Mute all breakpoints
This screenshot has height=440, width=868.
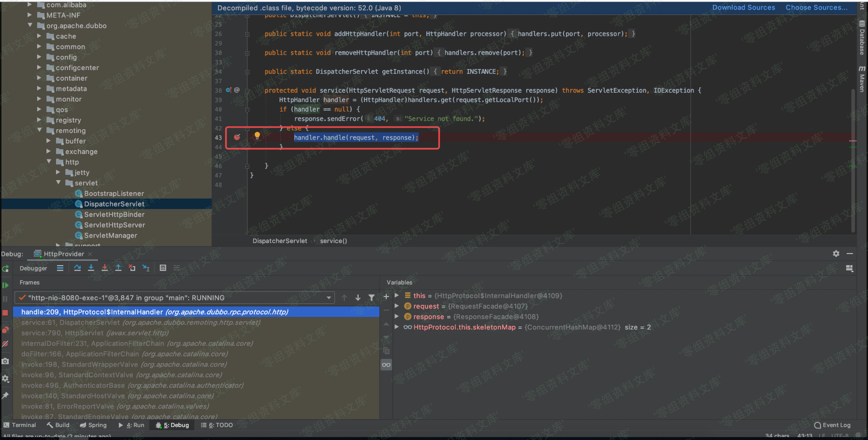click(x=6, y=344)
